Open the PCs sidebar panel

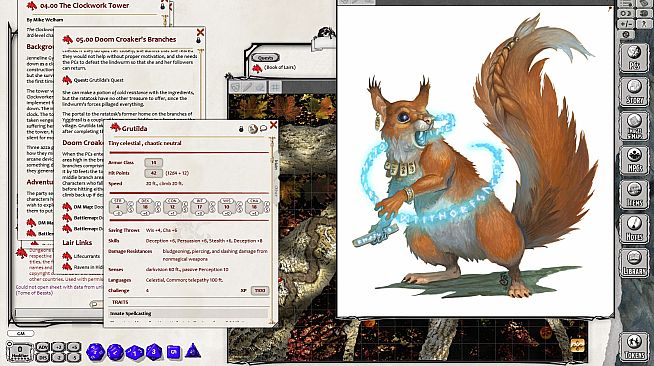pos(634,58)
